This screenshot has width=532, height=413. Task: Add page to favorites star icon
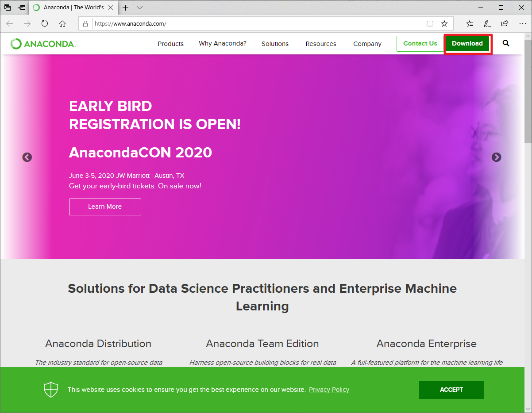(x=444, y=23)
